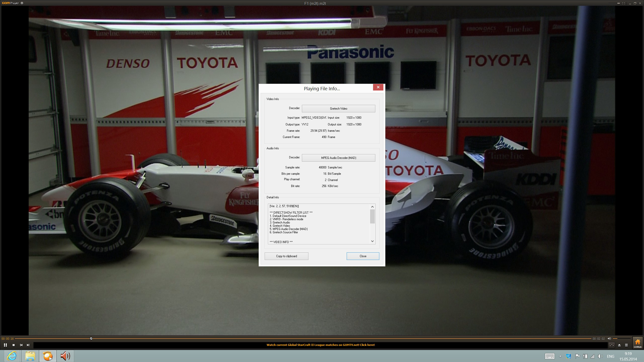This screenshot has height=362, width=644.
Task: Open the GOMlab home button
Action: pyautogui.click(x=637, y=343)
